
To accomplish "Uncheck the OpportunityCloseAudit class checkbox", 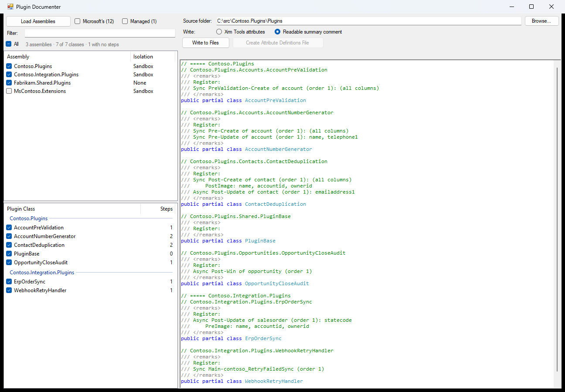I will [9, 262].
